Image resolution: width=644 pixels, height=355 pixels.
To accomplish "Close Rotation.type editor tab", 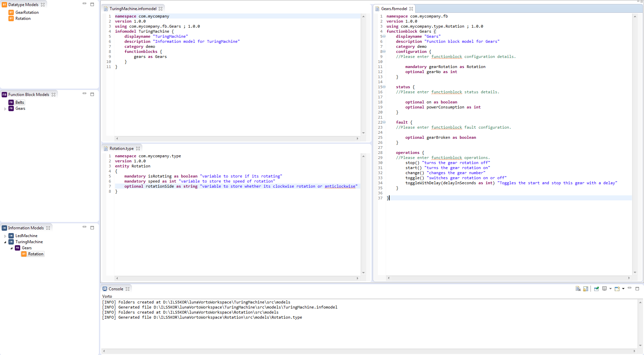I will click(x=138, y=149).
